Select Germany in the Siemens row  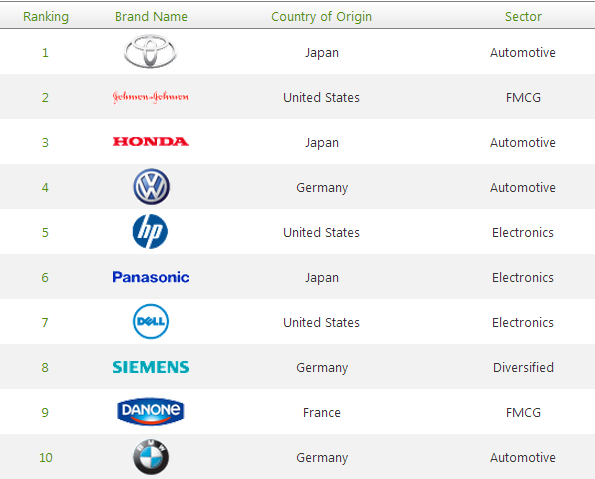[x=322, y=368]
